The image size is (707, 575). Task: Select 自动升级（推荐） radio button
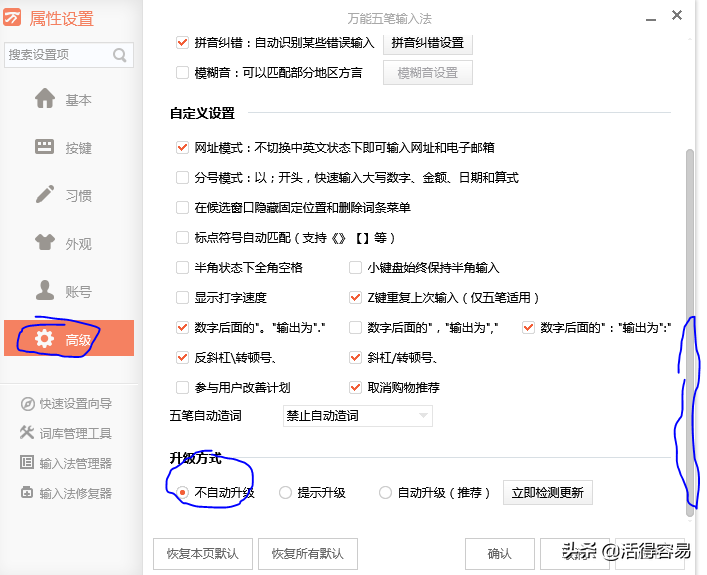(x=385, y=492)
